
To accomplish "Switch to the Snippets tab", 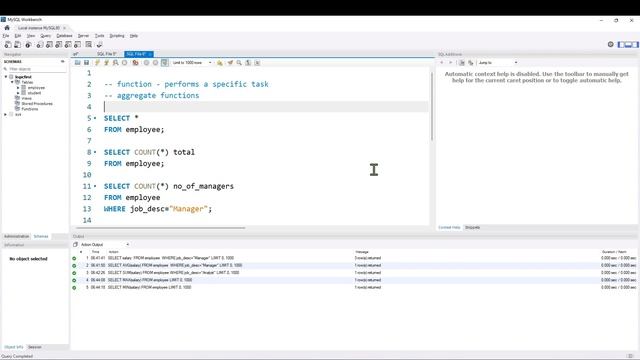I will tap(472, 227).
